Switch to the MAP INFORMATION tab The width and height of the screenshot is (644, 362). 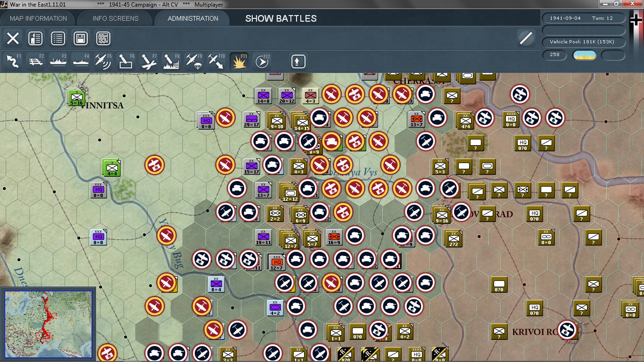39,18
